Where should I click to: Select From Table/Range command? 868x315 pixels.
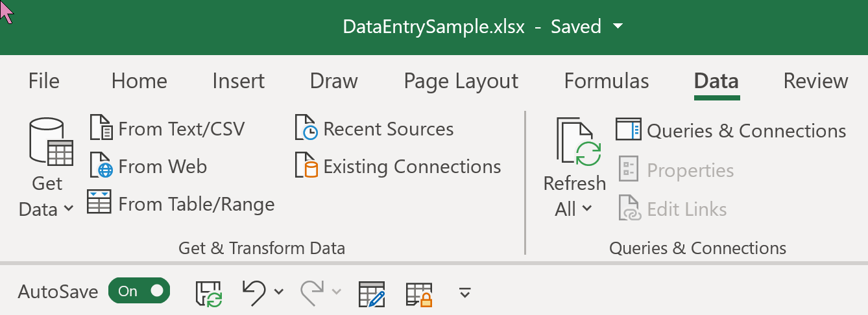(181, 204)
